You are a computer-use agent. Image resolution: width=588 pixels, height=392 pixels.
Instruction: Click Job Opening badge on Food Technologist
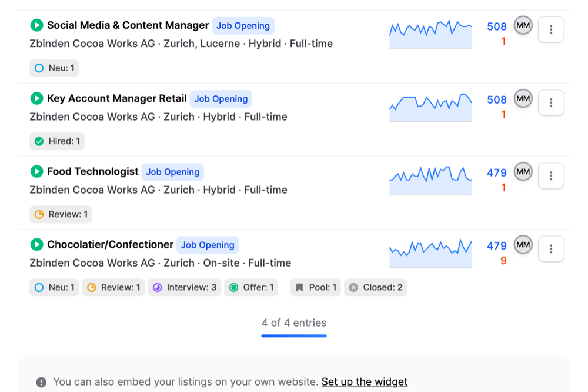pyautogui.click(x=172, y=172)
